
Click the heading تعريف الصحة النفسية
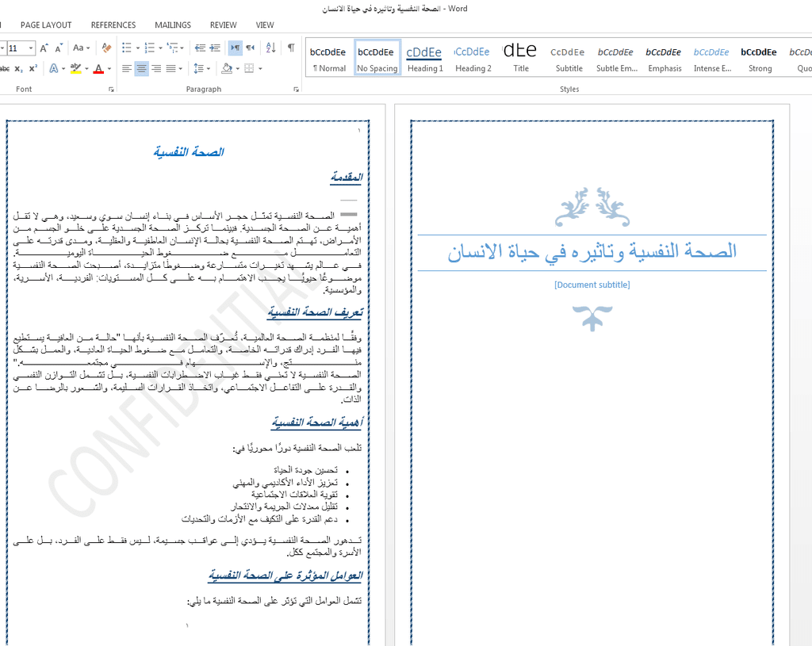click(x=316, y=312)
